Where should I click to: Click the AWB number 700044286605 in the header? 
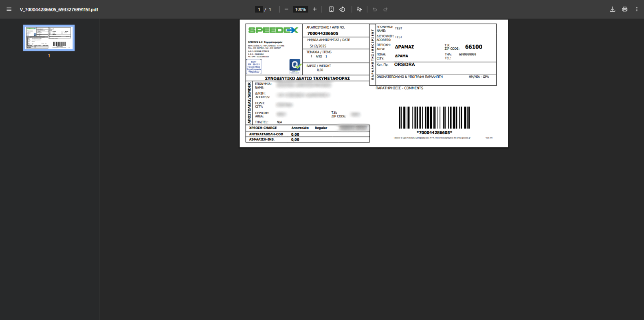[323, 33]
